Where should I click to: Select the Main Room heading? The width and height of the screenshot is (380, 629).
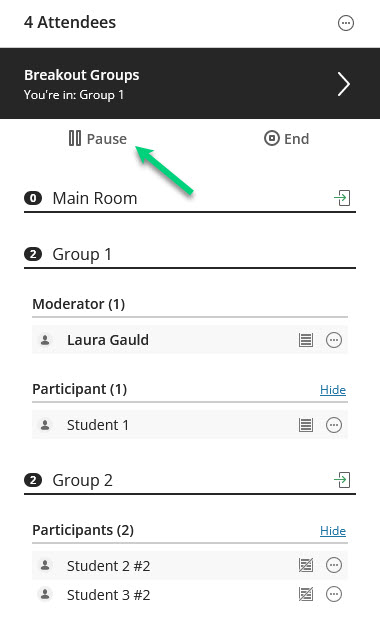tap(95, 198)
